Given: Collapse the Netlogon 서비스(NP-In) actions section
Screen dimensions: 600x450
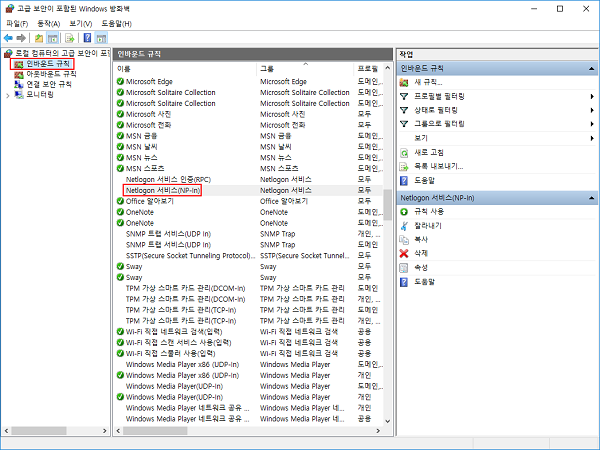Looking at the screenshot, I should 592,198.
